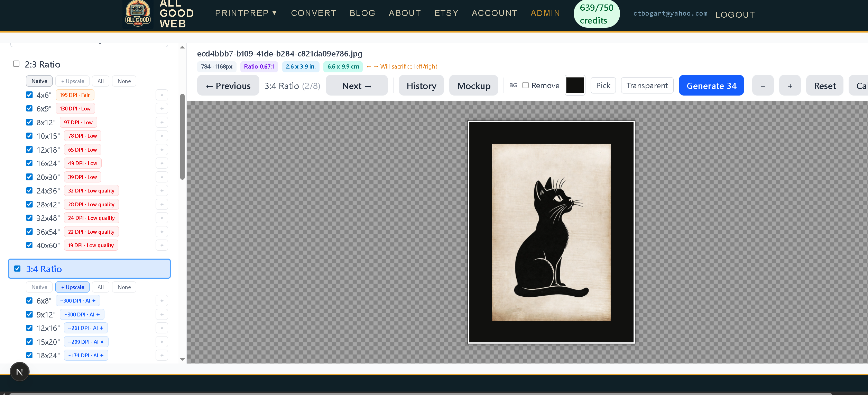
Task: Open the PRINTPREP dropdown menu
Action: pos(246,13)
